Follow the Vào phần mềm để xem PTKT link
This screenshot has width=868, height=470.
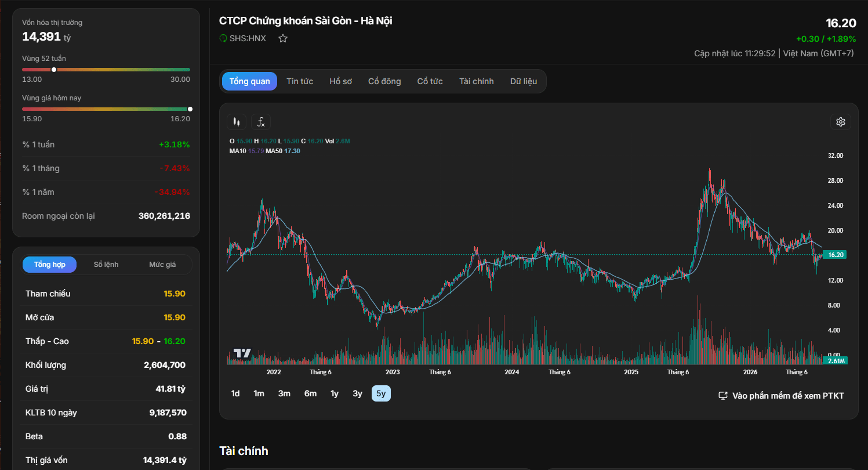click(x=781, y=396)
